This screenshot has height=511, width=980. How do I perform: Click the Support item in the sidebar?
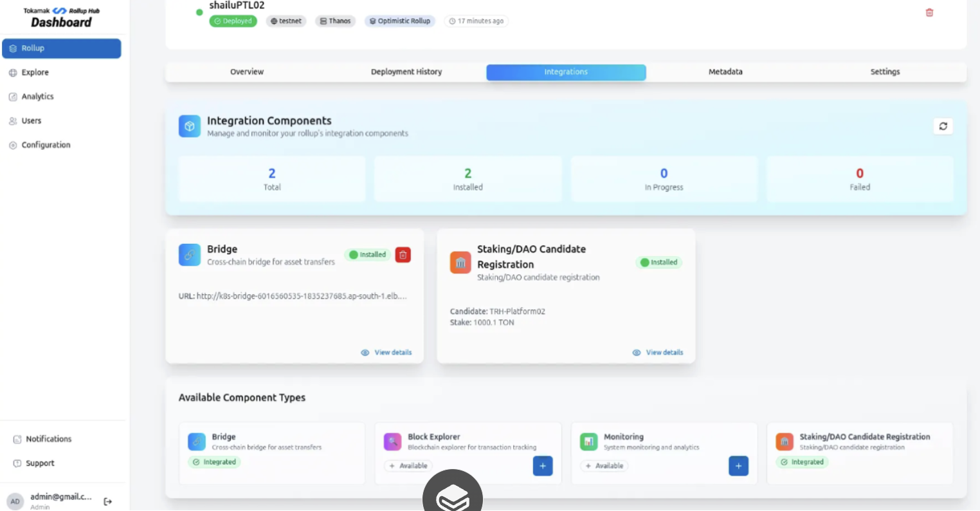[x=40, y=463]
